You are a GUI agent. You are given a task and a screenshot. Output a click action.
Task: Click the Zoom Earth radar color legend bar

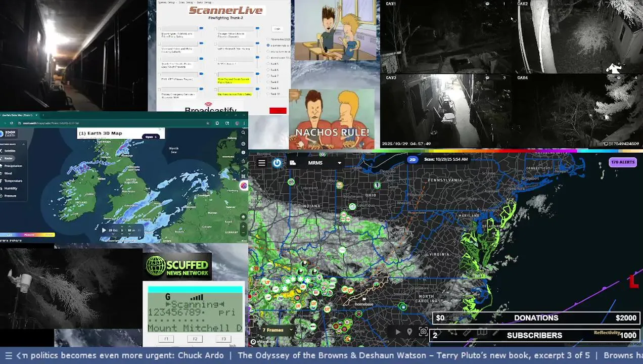tap(27, 235)
